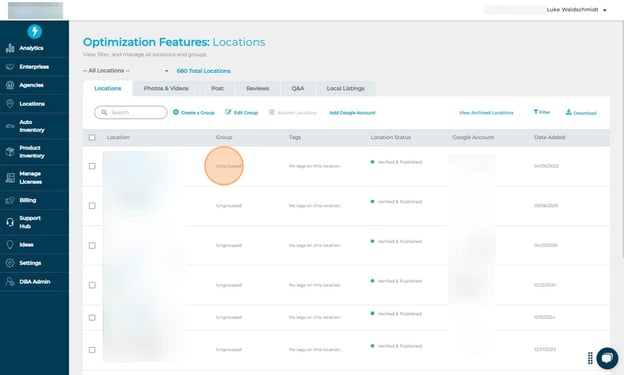
Task: Click the Filter funnel icon
Action: pyautogui.click(x=536, y=112)
